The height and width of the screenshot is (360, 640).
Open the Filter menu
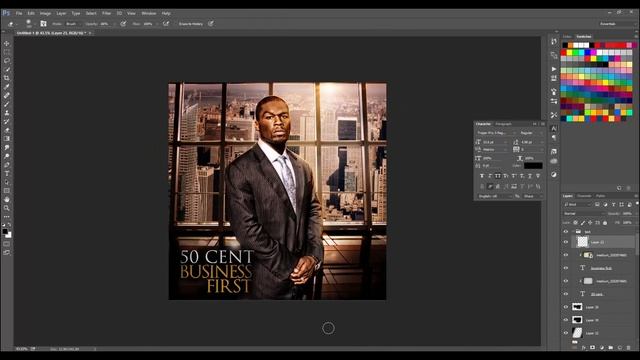107,13
